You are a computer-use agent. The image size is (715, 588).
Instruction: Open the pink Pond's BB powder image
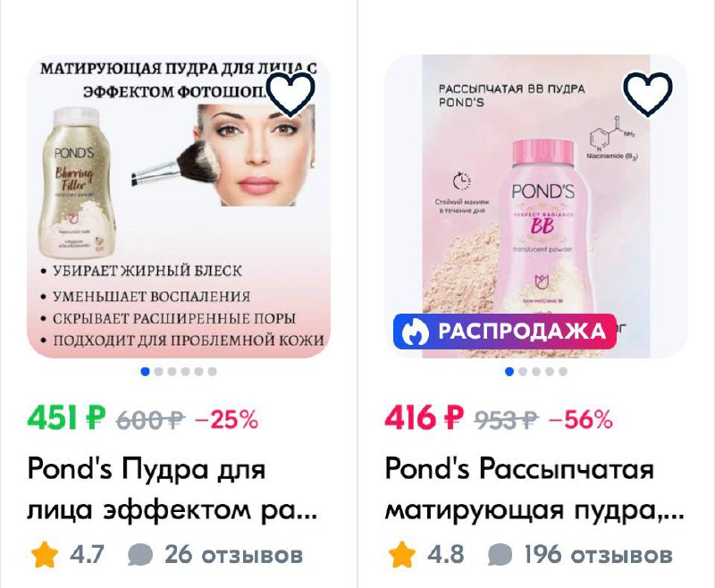pos(535,206)
